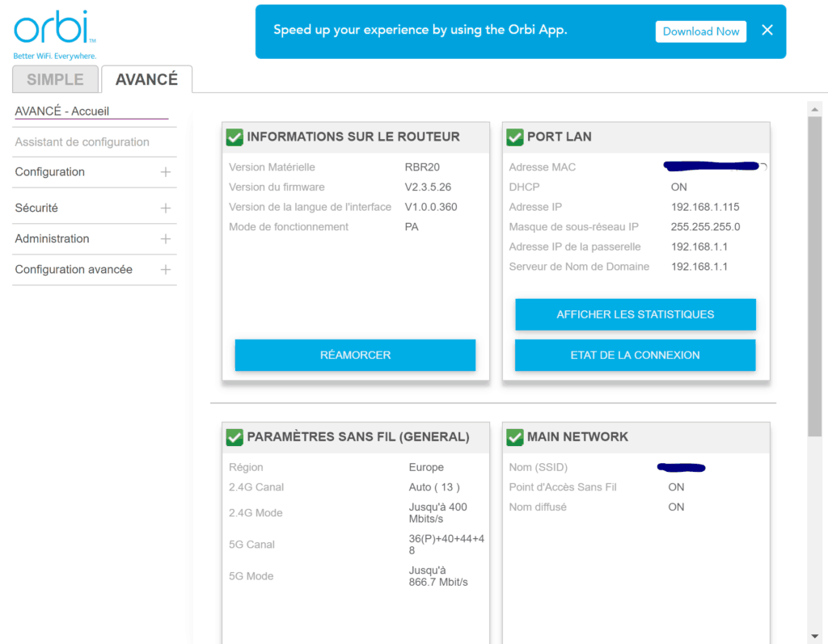
Task: Open AVANCÉ - Accueil menu item
Action: [62, 112]
